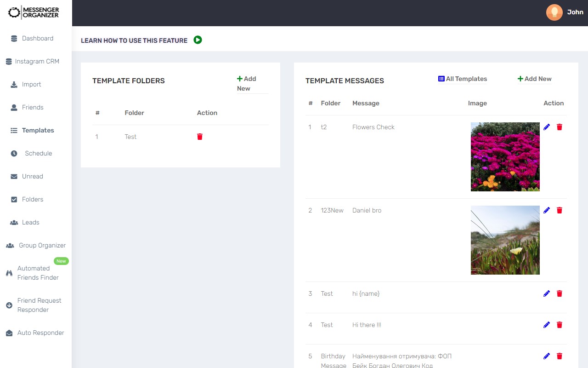The width and height of the screenshot is (588, 368).
Task: Edit the Flowers Check template
Action: click(x=547, y=127)
